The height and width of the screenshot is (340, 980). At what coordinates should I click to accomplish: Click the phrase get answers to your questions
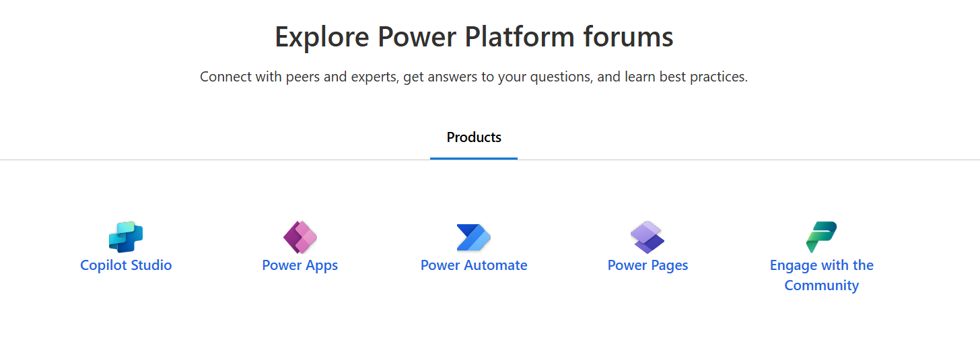(x=497, y=77)
